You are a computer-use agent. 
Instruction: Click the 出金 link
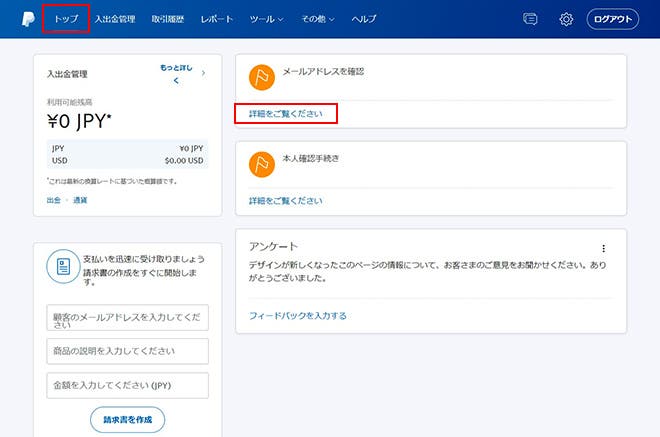pos(53,200)
